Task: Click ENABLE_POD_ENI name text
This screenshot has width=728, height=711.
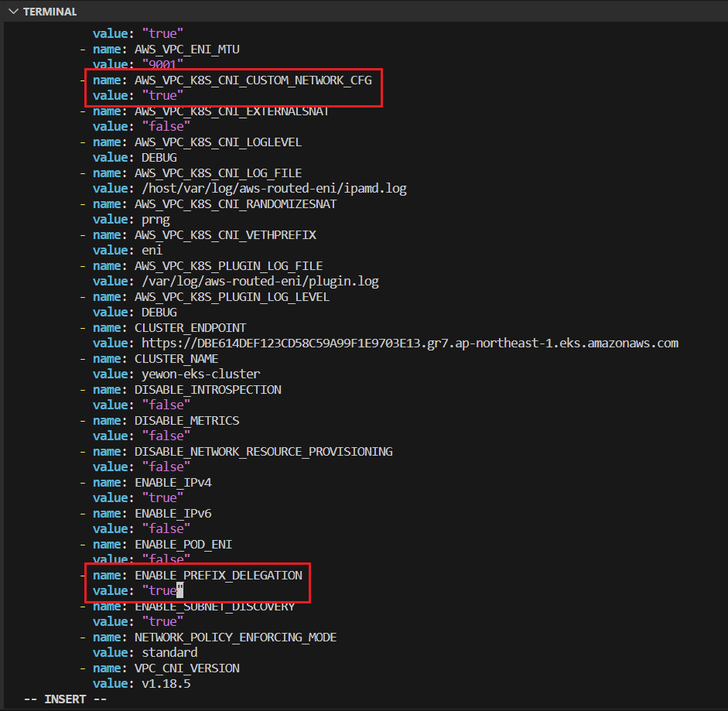Action: pos(183,545)
